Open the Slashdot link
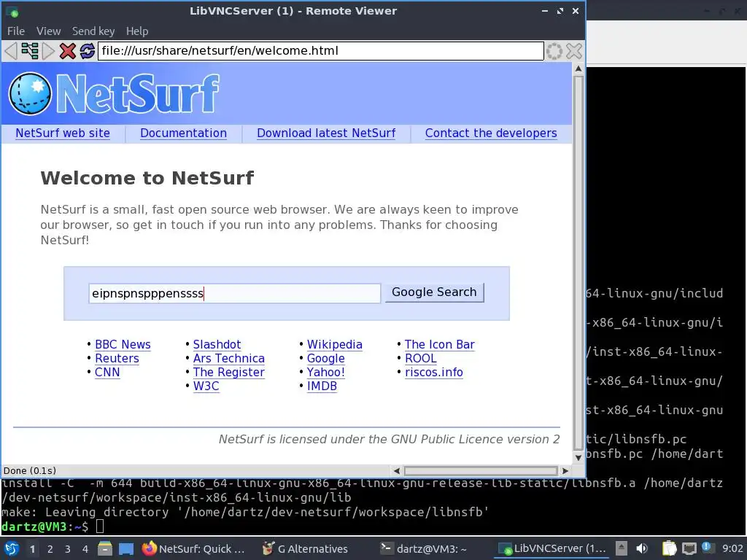 click(x=217, y=344)
